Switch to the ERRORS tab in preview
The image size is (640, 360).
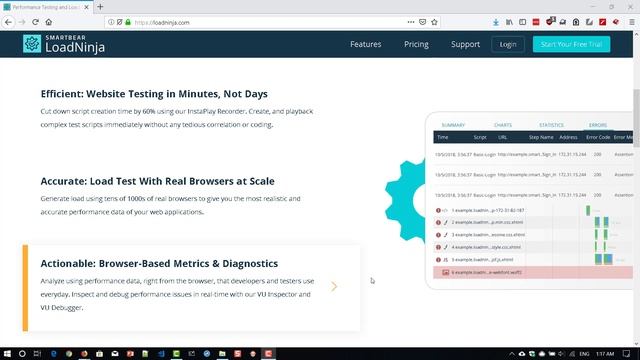coord(598,125)
